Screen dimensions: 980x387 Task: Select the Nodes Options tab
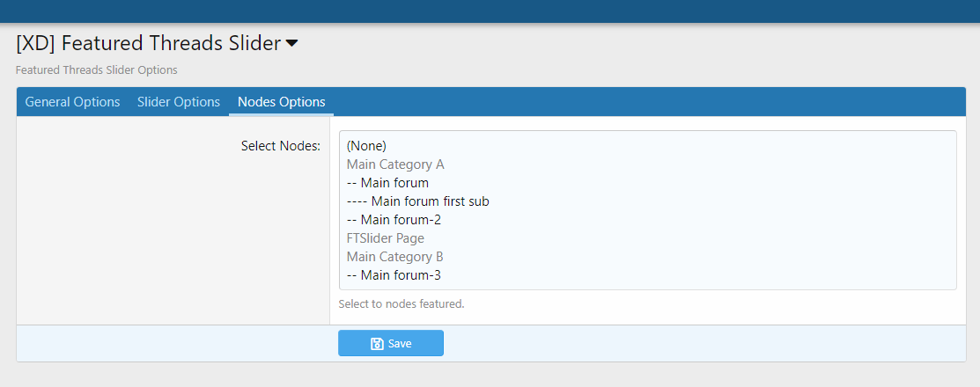coord(281,102)
